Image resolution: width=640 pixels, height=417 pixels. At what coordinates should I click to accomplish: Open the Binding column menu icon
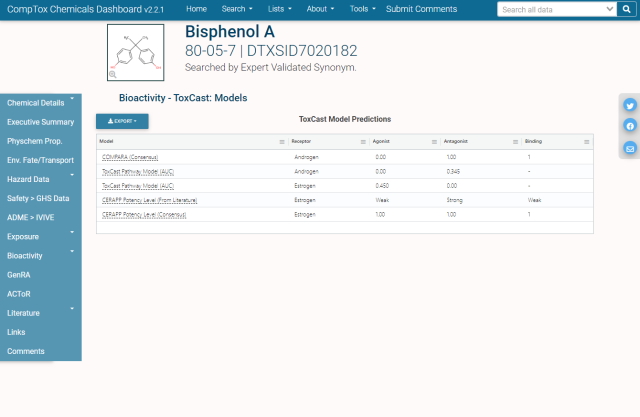(586, 142)
